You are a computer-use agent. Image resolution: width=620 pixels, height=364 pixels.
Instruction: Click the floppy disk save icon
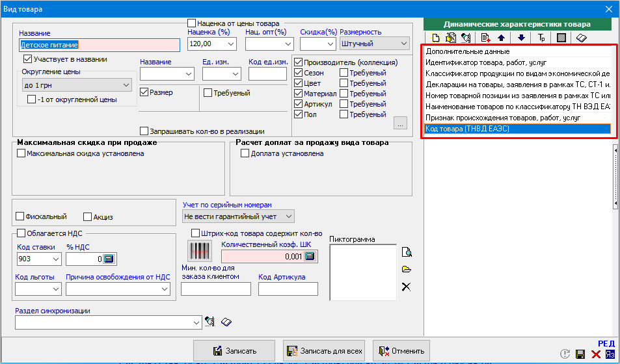pyautogui.click(x=580, y=354)
